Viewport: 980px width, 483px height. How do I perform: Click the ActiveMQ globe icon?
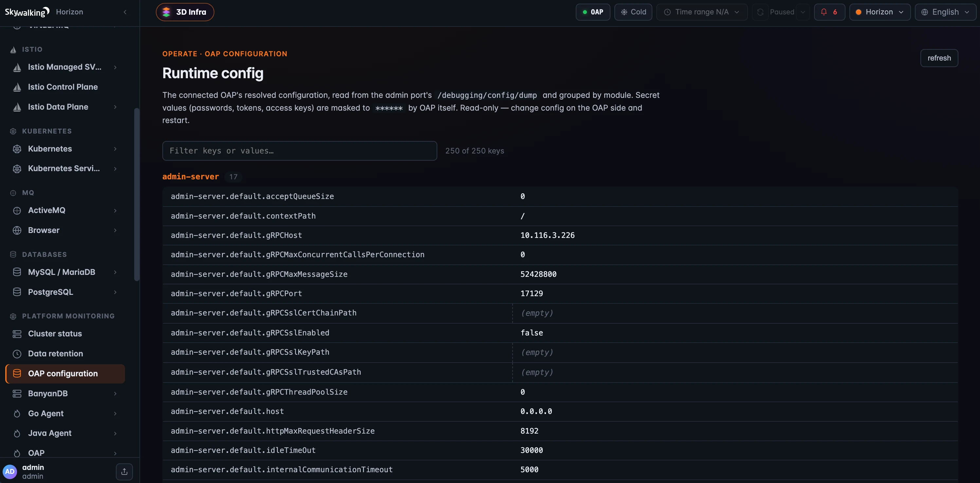(x=17, y=211)
